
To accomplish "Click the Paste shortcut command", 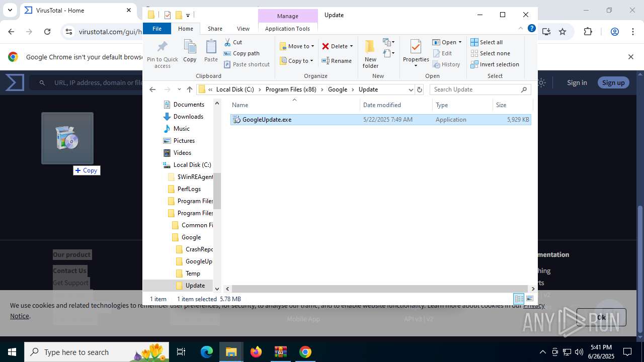I will tap(247, 64).
